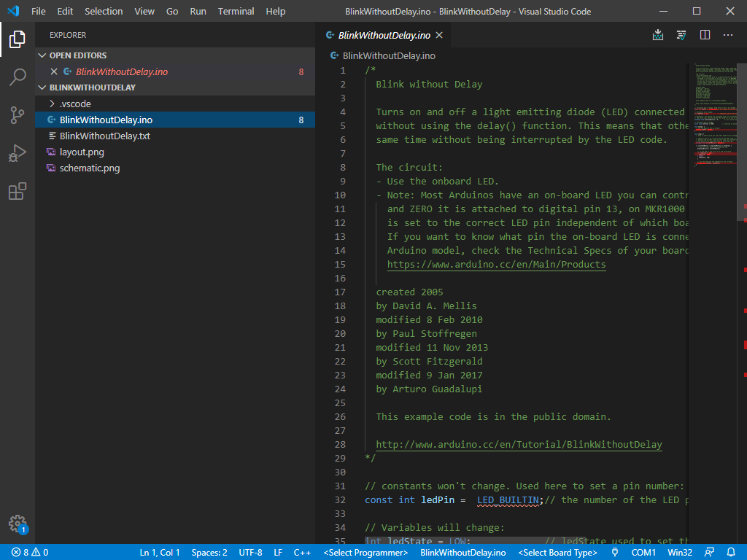The width and height of the screenshot is (747, 560).
Task: Open the Extensions view
Action: [x=18, y=192]
